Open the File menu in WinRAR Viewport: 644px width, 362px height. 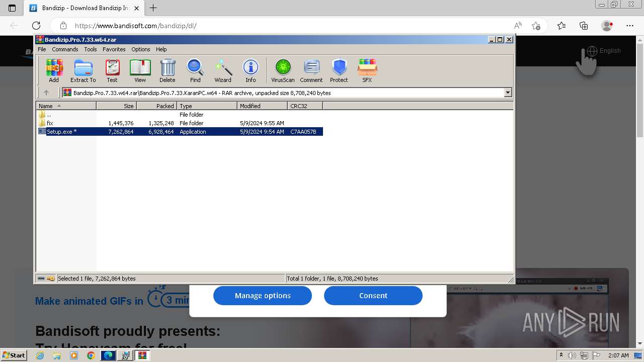tap(42, 49)
